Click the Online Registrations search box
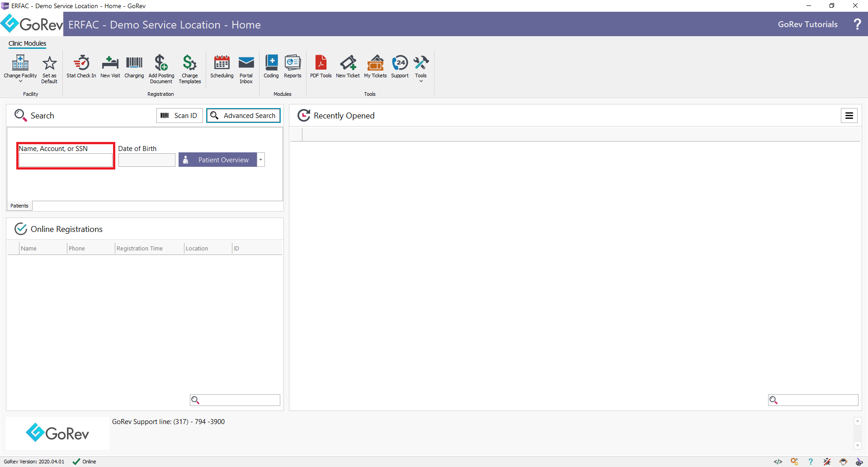The width and height of the screenshot is (868, 467). coord(235,400)
